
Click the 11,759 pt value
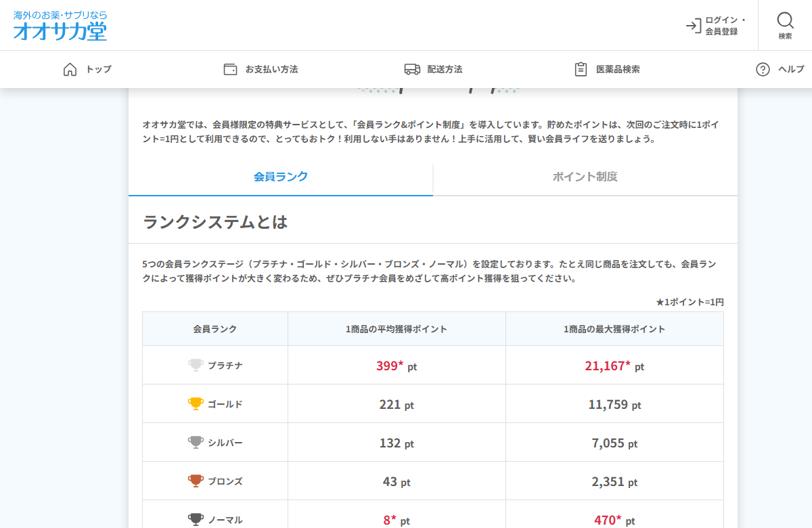pos(614,405)
